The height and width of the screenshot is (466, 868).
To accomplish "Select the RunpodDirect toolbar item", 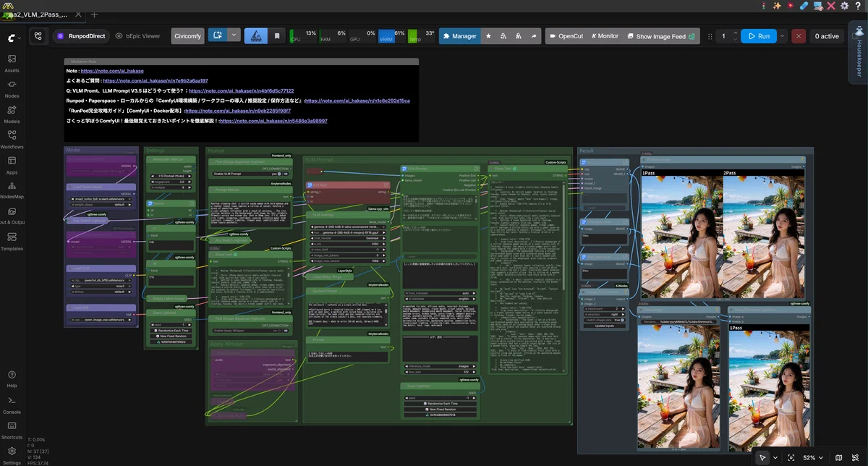I will pyautogui.click(x=81, y=35).
